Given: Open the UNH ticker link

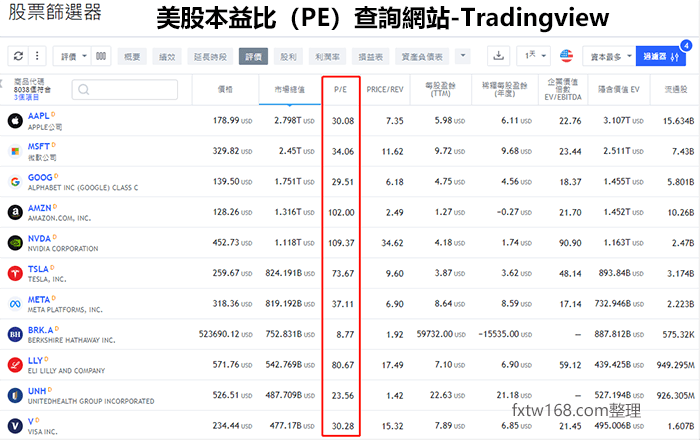Looking at the screenshot, I should click(x=37, y=391).
